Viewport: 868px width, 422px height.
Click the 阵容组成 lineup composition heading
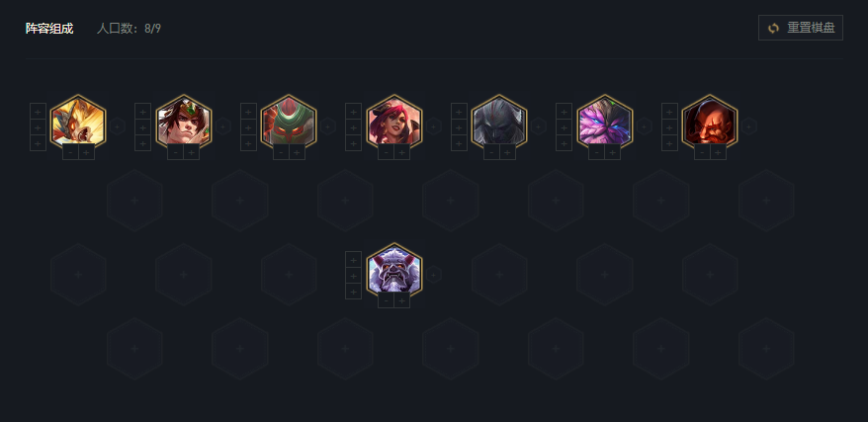[x=49, y=29]
